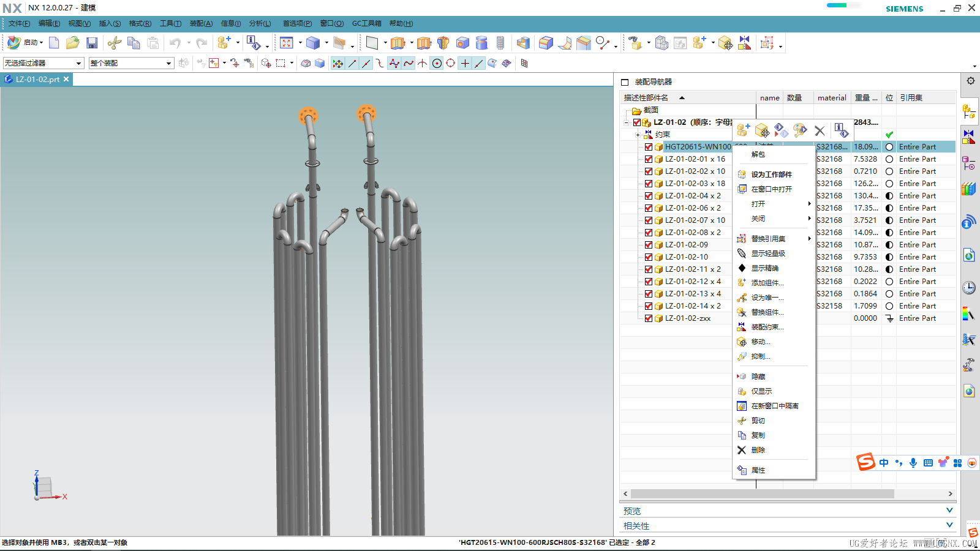Select the Sections folder in navigator
The width and height of the screenshot is (980, 551).
[645, 110]
